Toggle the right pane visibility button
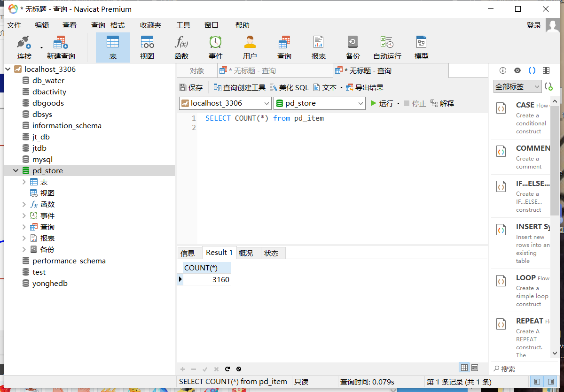 coord(549,382)
